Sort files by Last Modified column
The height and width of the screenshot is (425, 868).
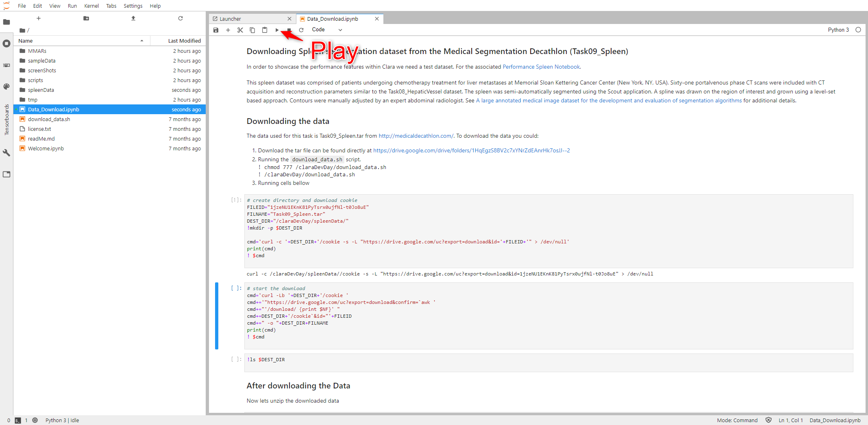178,41
